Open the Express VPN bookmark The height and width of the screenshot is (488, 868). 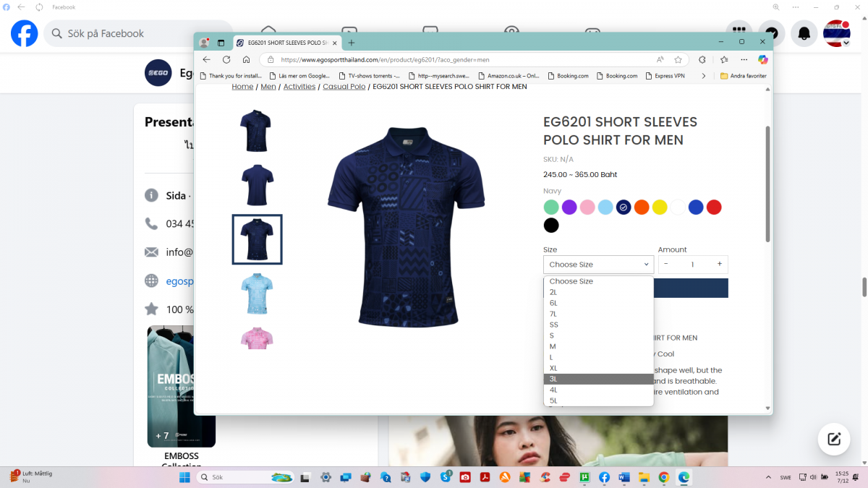[664, 76]
